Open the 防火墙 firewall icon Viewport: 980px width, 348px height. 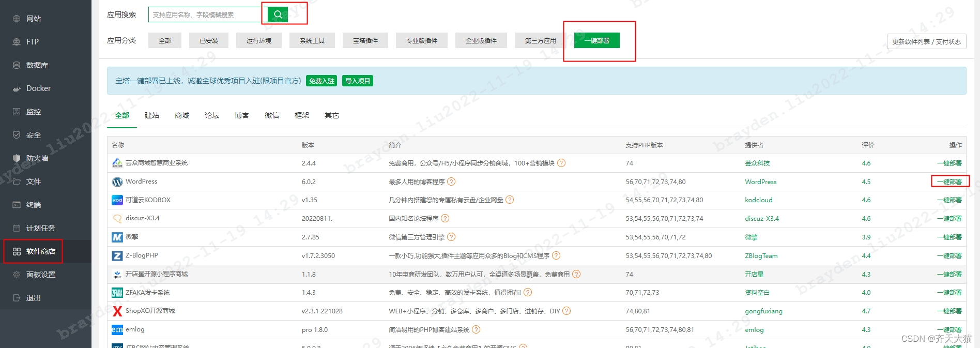coord(17,158)
